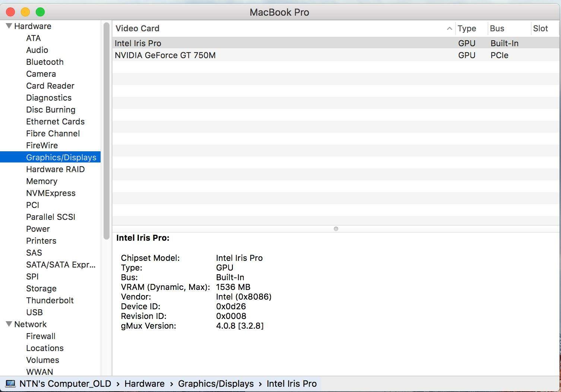The width and height of the screenshot is (561, 392).
Task: Select Fibre Channel entry
Action: 53,133
